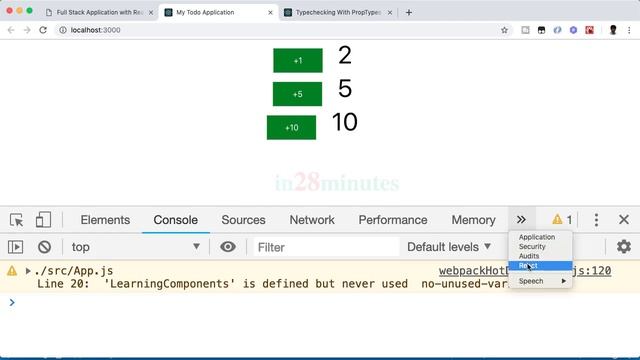640x360 pixels.
Task: Close the My Todo Application tab
Action: pos(270,13)
